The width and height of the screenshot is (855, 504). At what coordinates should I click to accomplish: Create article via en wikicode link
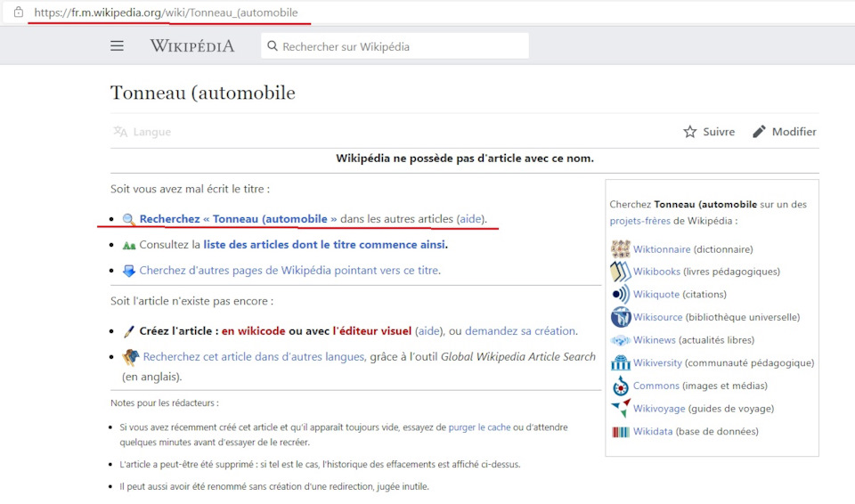(253, 330)
